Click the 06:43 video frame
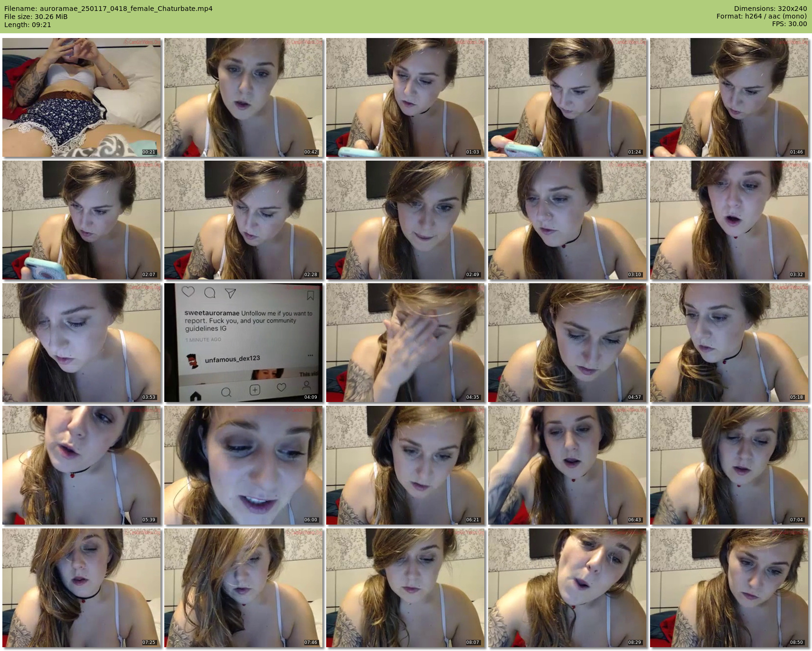The height and width of the screenshot is (651, 812). (x=567, y=465)
